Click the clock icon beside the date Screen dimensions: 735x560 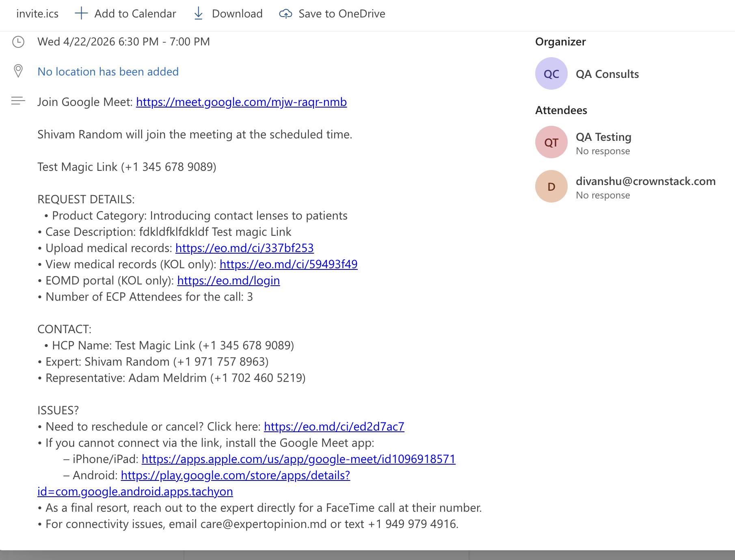coord(18,42)
